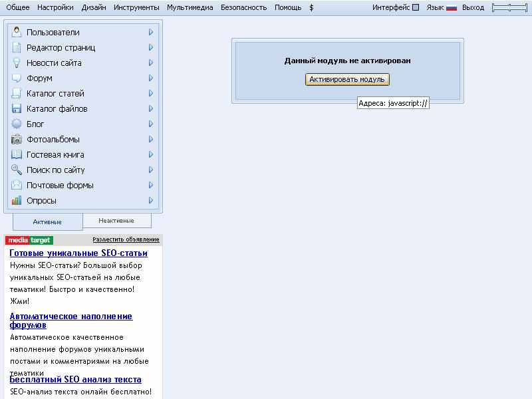Switch to the Активные tab
532x399 pixels.
pyautogui.click(x=47, y=222)
